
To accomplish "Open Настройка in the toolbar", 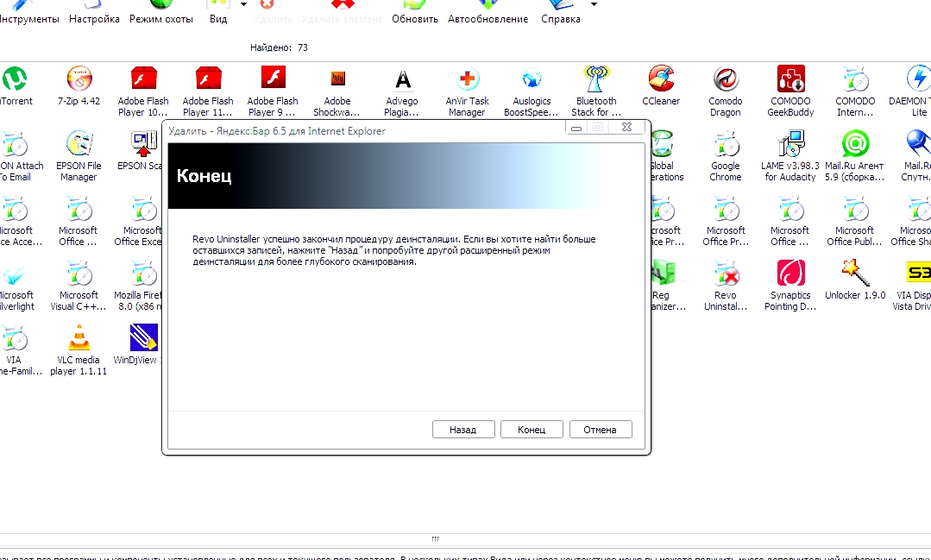I will click(x=94, y=12).
